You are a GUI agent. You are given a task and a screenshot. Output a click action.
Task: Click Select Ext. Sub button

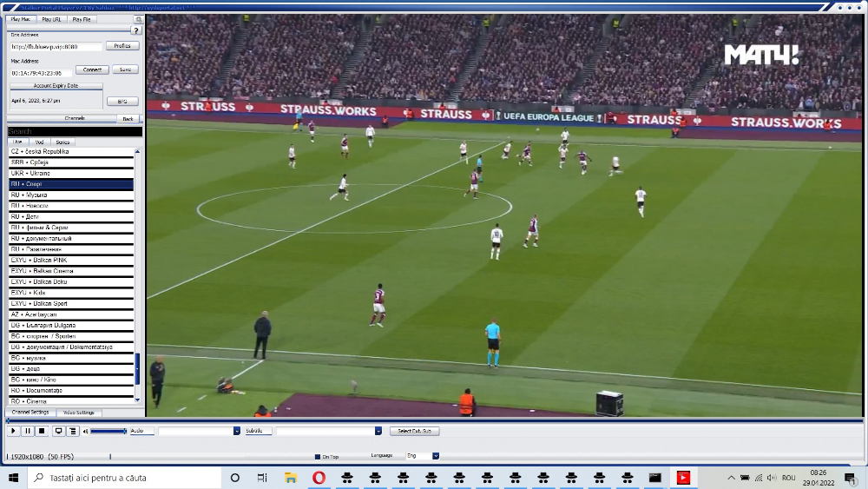tap(415, 431)
